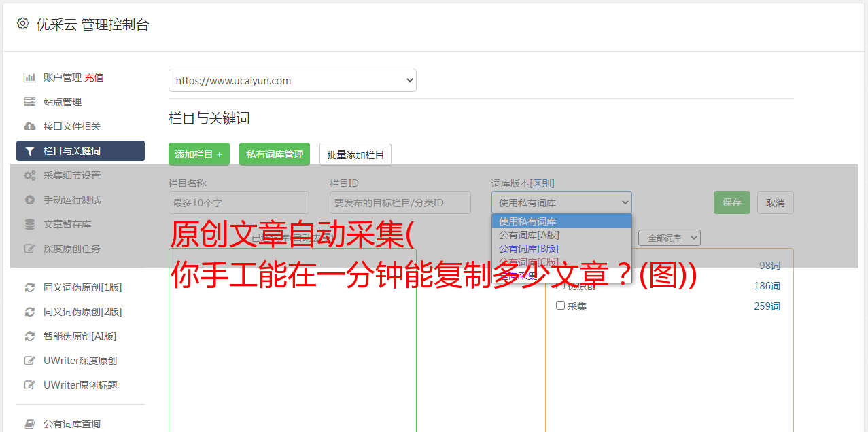Choose the 公有词库[B版] option
This screenshot has height=432, width=868.
561,249
